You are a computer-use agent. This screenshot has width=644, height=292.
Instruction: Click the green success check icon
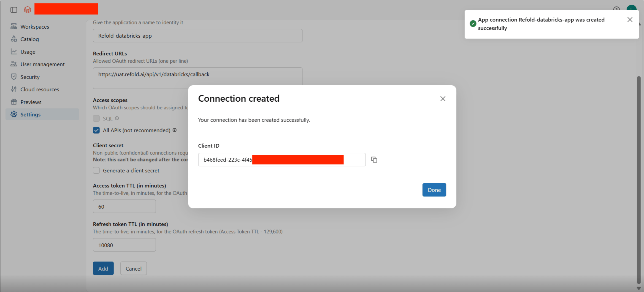473,24
